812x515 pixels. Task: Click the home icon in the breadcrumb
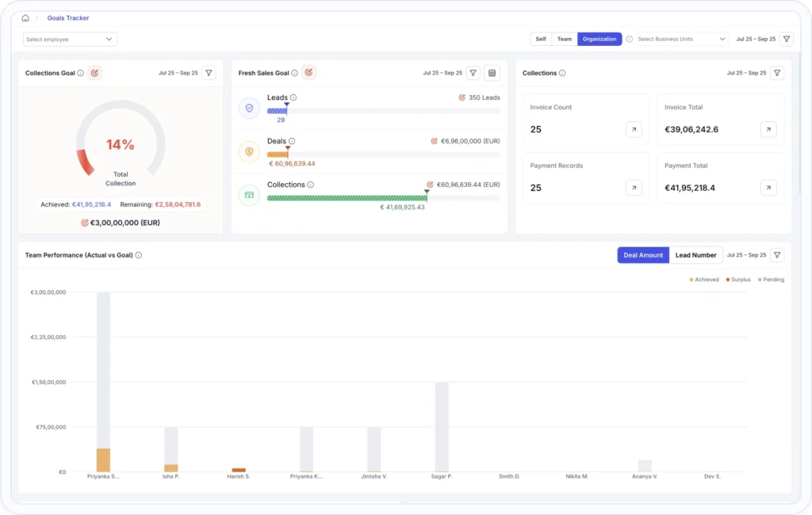coord(25,17)
